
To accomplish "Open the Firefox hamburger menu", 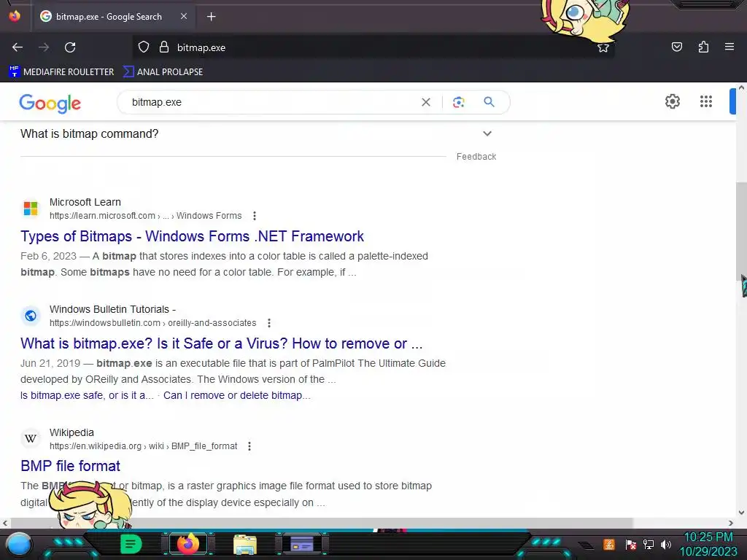I will 729,47.
